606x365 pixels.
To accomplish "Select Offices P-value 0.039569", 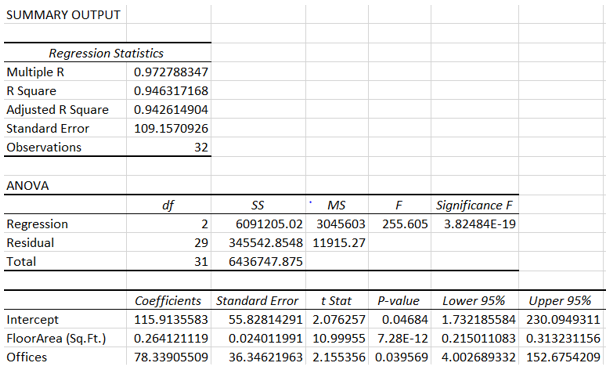I will pyautogui.click(x=402, y=357).
